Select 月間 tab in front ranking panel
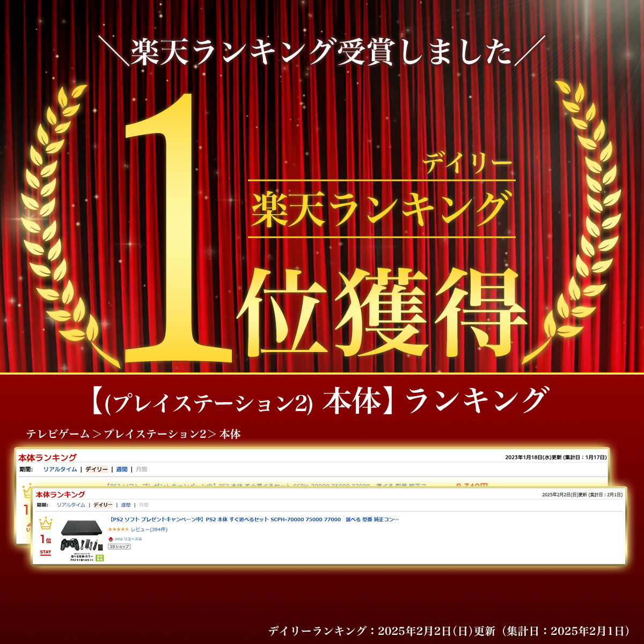 [x=143, y=505]
